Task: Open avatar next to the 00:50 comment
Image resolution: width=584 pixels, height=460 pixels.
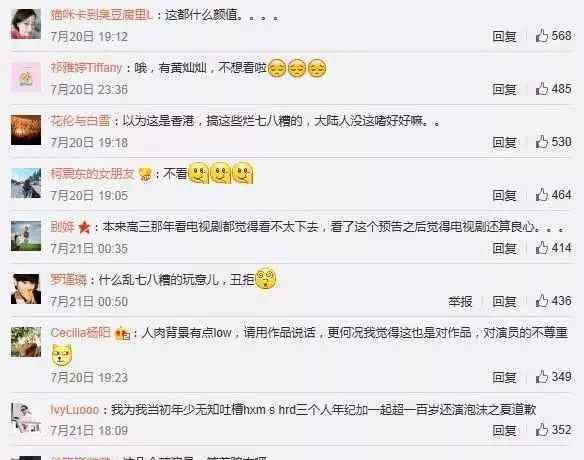Action: tap(26, 289)
